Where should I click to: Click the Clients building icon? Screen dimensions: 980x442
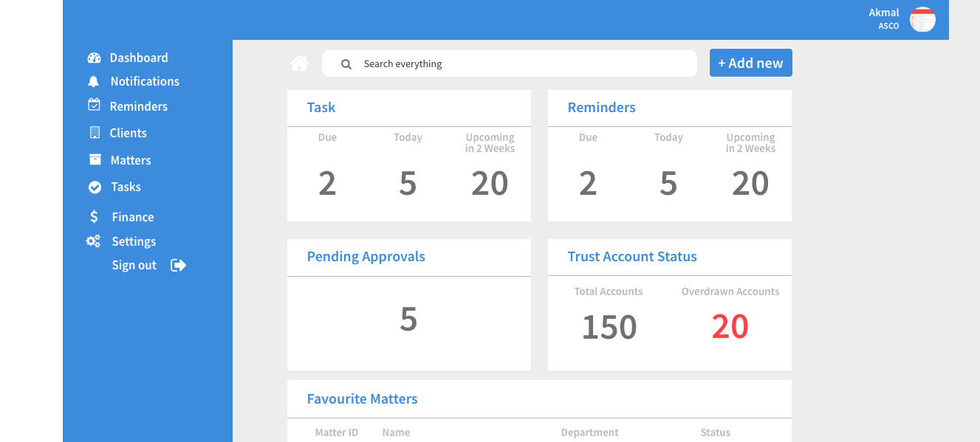point(95,133)
